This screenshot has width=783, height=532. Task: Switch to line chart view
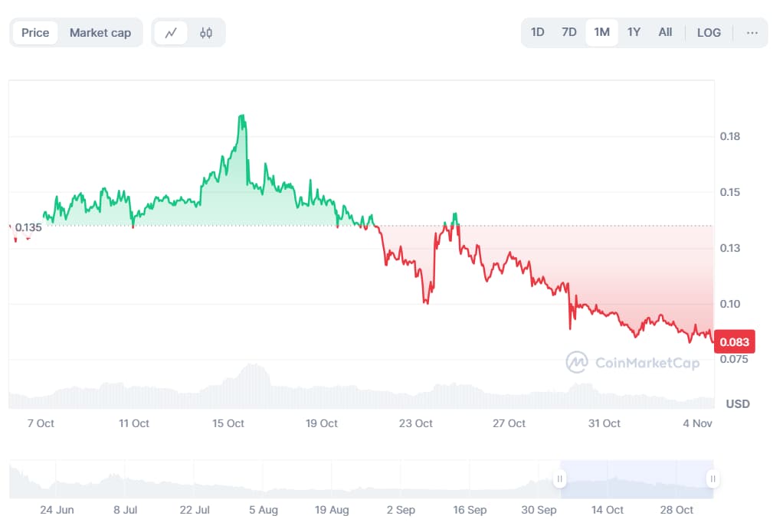(x=171, y=33)
